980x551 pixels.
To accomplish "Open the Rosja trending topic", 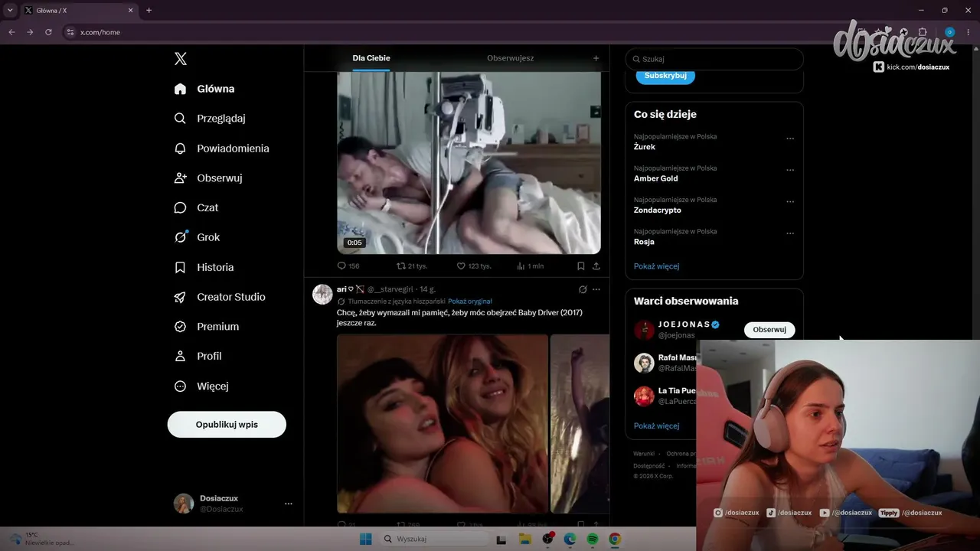I will tap(644, 242).
